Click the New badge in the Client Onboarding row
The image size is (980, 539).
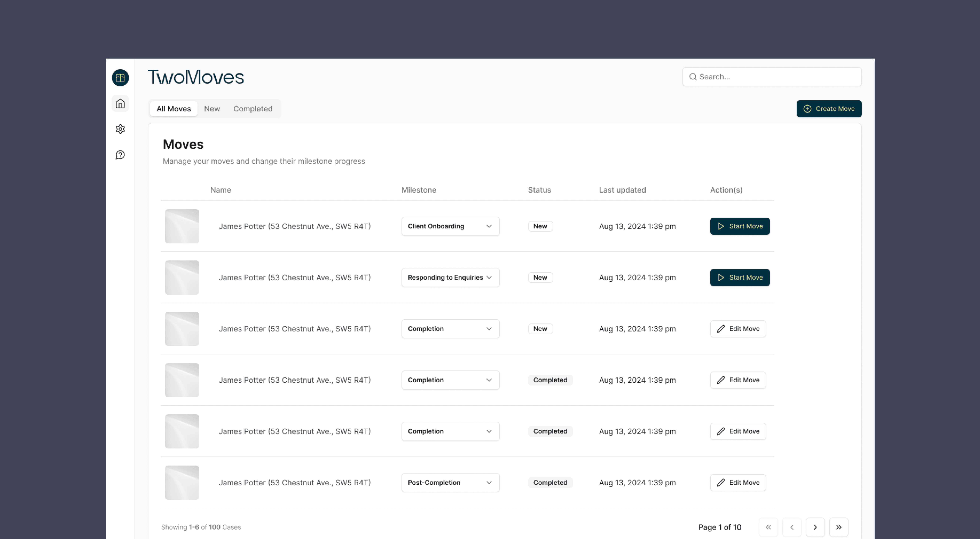(x=540, y=226)
